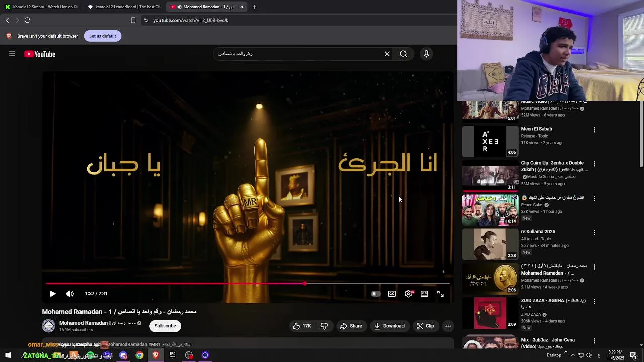Open system volume from the tray
The height and width of the screenshot is (362, 644).
(589, 355)
